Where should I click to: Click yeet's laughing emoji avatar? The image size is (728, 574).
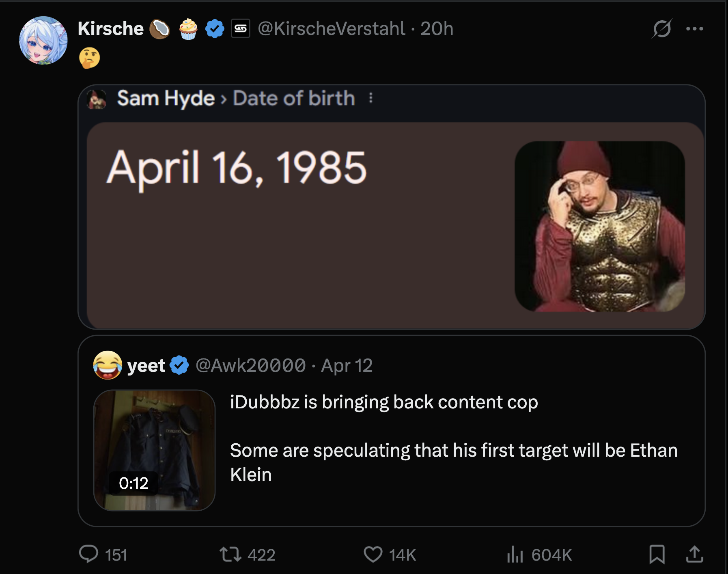pyautogui.click(x=108, y=365)
